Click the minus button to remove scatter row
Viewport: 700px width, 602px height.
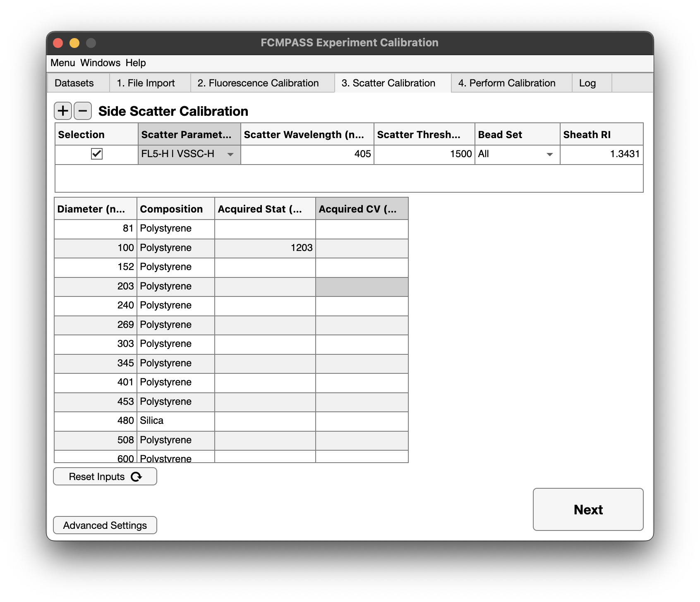pos(83,111)
